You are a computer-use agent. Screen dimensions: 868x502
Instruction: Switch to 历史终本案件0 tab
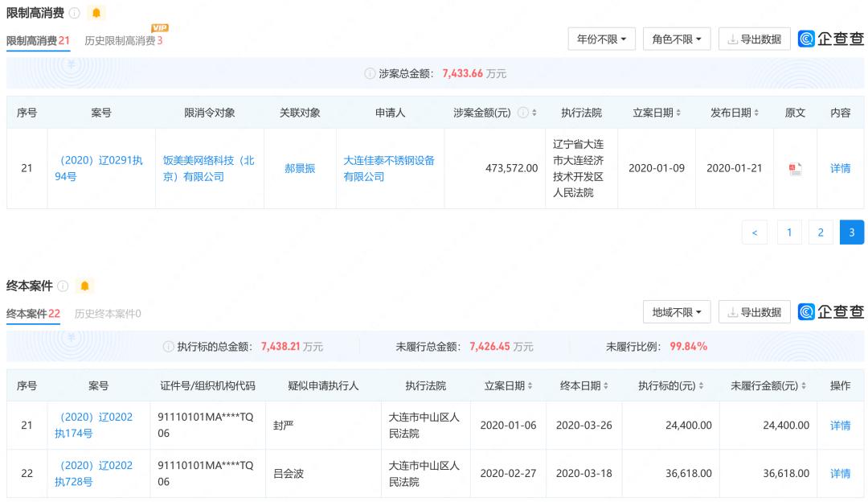pyautogui.click(x=108, y=314)
